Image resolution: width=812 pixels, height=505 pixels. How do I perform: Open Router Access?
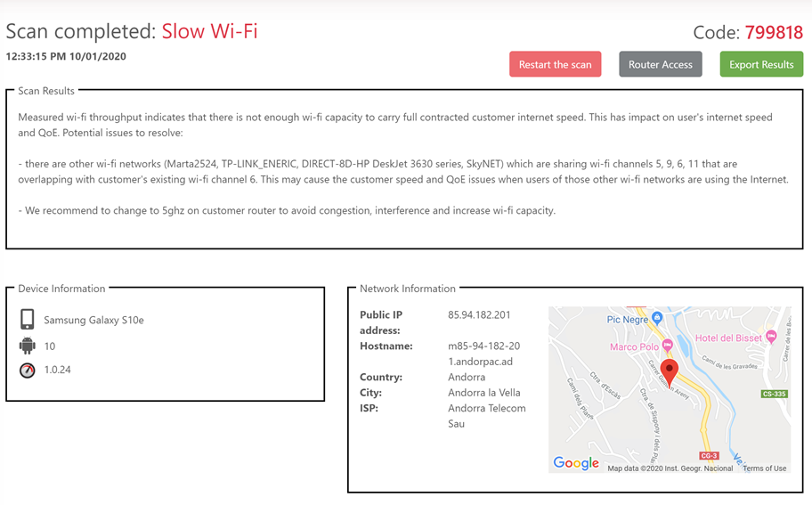[x=661, y=64]
